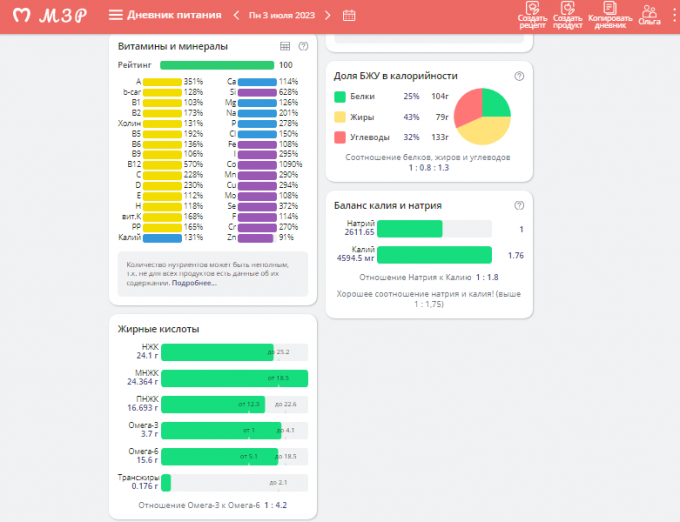
Task: Open table view in Витамины и минералы
Action: 285,46
